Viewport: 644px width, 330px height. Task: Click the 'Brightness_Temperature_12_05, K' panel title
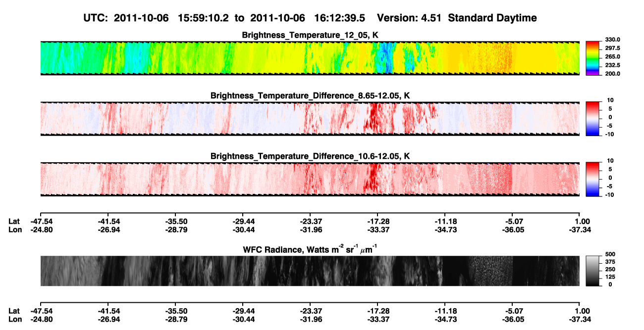click(310, 35)
